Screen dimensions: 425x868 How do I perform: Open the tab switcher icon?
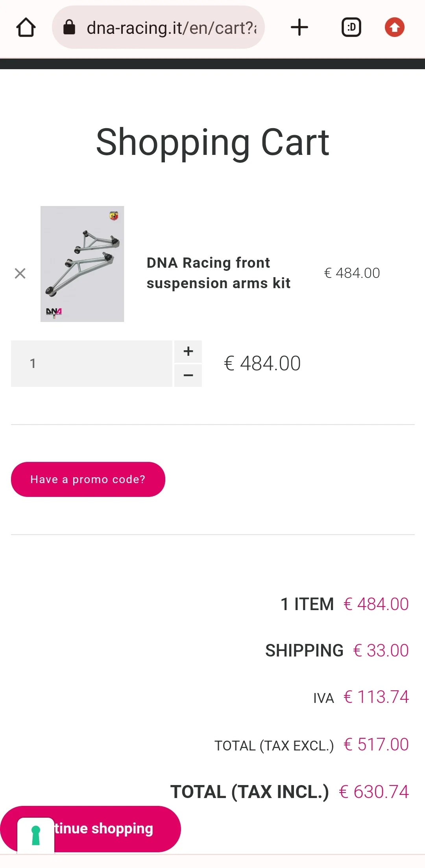coord(351,28)
